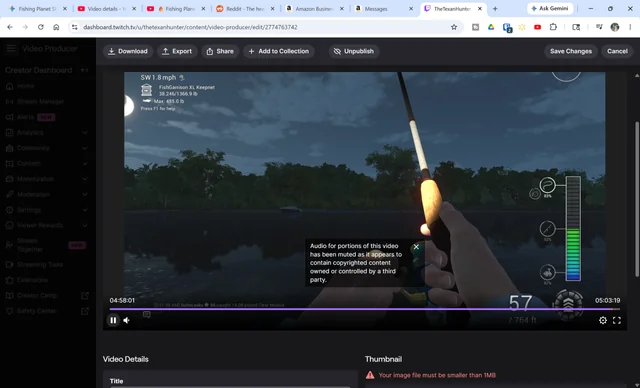Cancel editing the video
Screen dimensions: 640x388
pyautogui.click(x=617, y=51)
